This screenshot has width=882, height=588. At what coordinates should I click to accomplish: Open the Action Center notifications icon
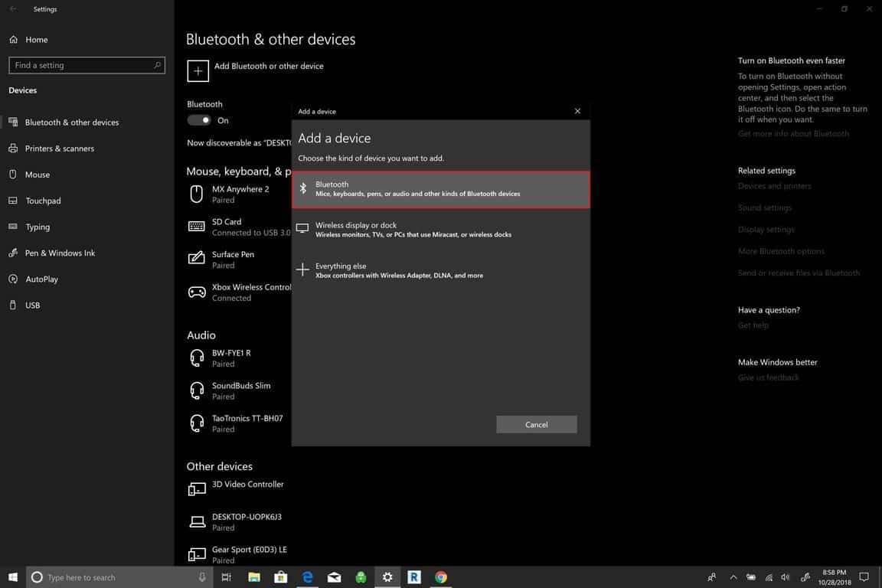coord(864,577)
